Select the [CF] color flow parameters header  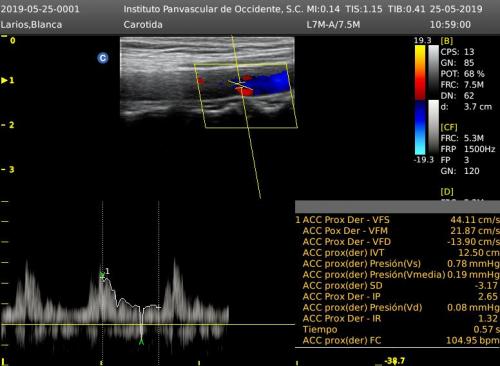449,127
